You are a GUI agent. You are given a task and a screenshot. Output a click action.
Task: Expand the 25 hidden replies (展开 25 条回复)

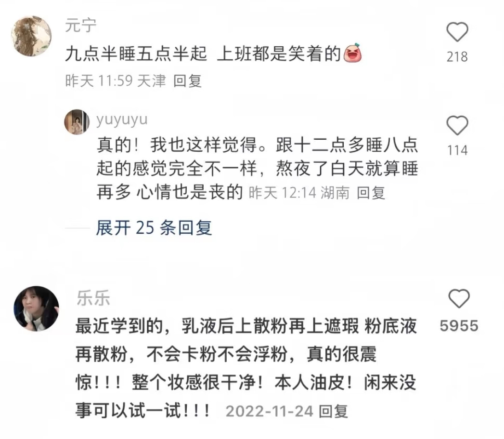pyautogui.click(x=154, y=228)
